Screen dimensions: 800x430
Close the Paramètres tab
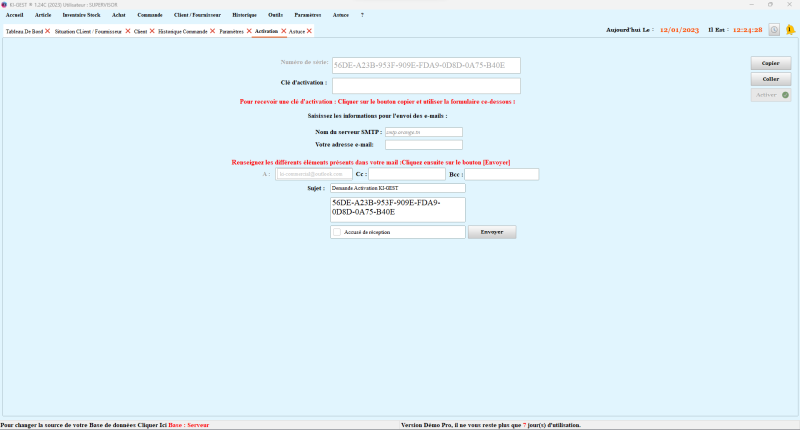coord(249,32)
